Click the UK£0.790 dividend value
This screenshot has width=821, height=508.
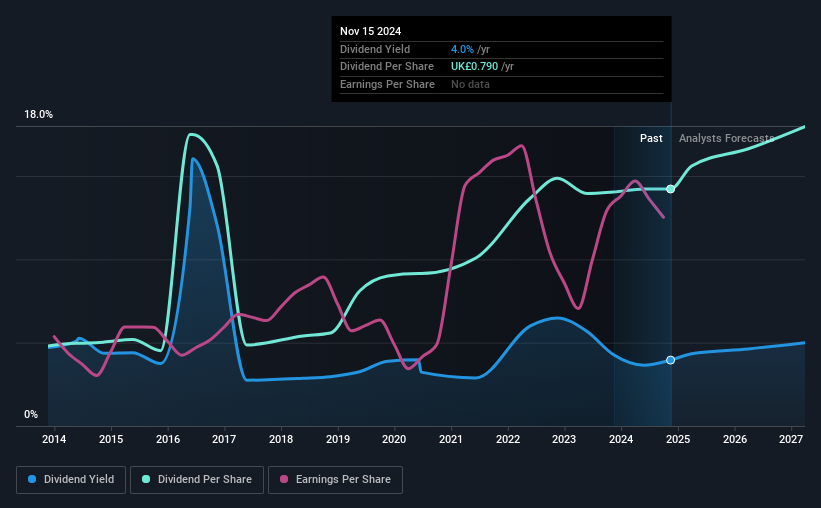pos(474,67)
